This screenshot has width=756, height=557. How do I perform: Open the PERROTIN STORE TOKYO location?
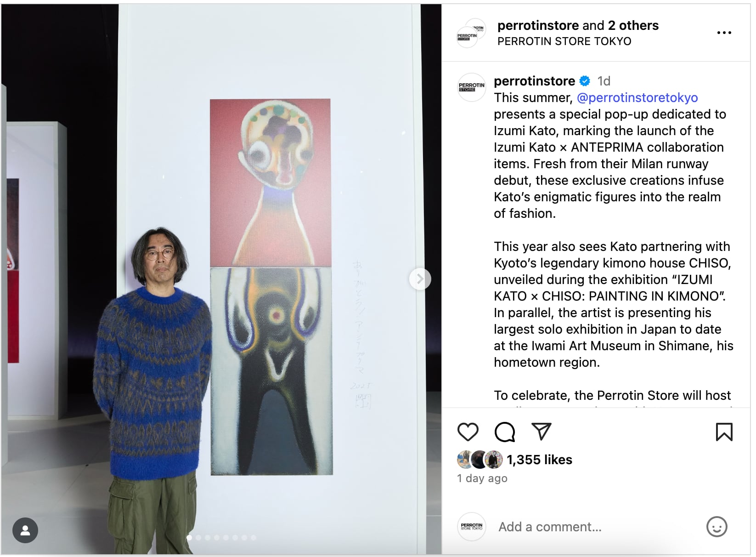[x=564, y=41]
